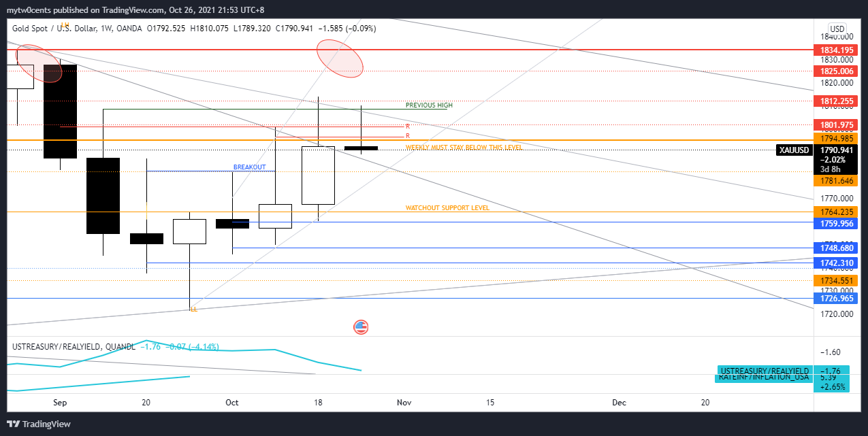Select the blue 1726.965 price label
The height and width of the screenshot is (436, 868).
click(837, 298)
